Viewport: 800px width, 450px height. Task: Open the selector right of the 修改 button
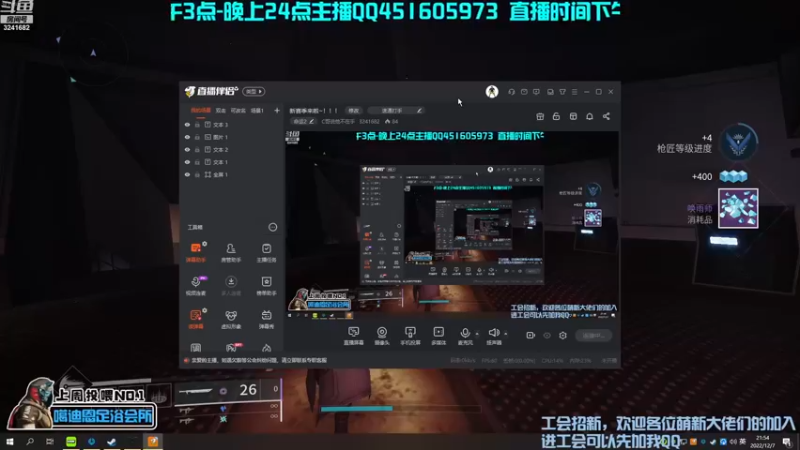pyautogui.click(x=396, y=110)
